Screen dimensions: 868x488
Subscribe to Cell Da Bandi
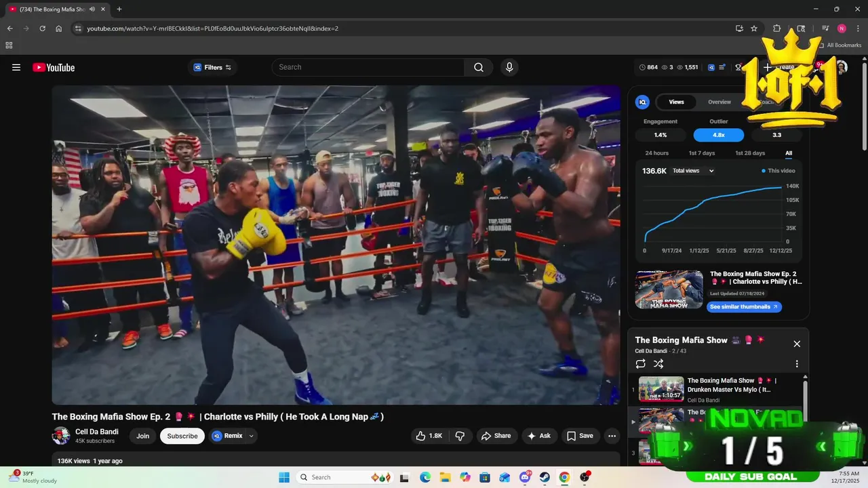(182, 436)
